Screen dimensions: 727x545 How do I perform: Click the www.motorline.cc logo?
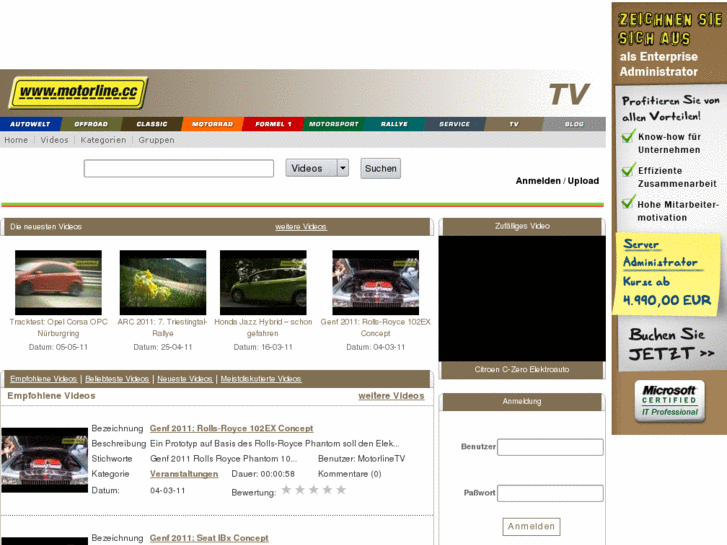(78, 93)
